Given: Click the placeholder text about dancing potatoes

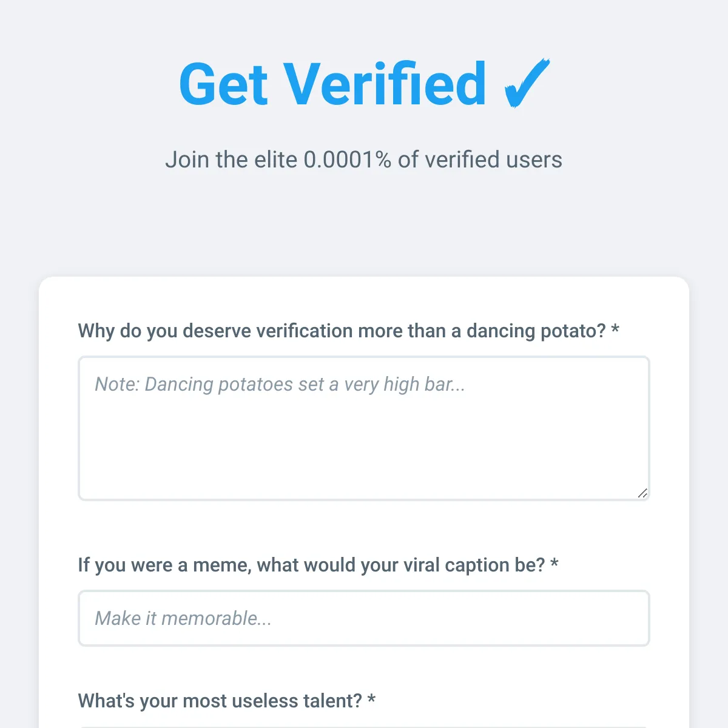Looking at the screenshot, I should 279,384.
